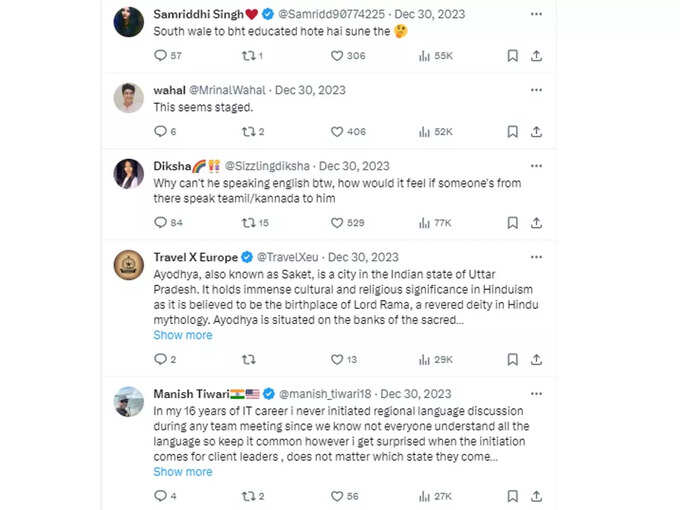The height and width of the screenshot is (510, 680).
Task: Open the @Sizzlingdiksha profile handle
Action: 267,166
